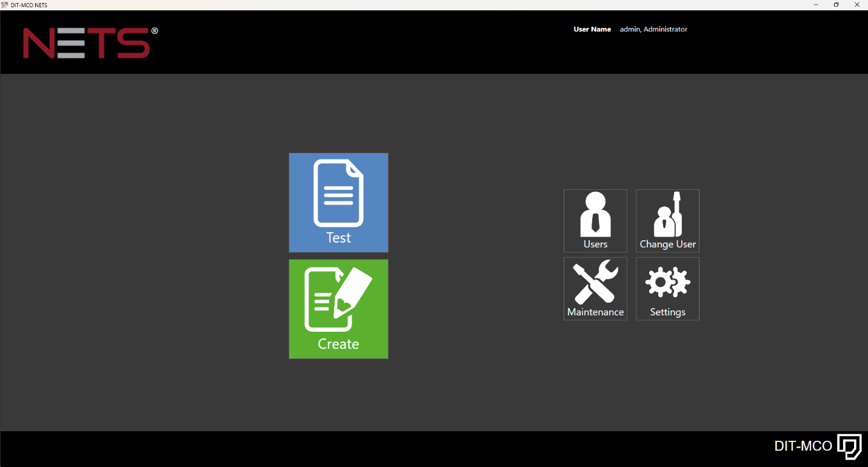Restore down the DIT-MCO NETS window
Viewport: 868px width, 467px height.
tap(836, 5)
